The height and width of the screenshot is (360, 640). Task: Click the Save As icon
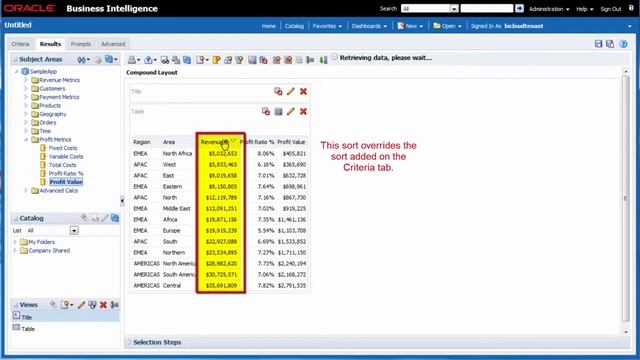click(610, 44)
